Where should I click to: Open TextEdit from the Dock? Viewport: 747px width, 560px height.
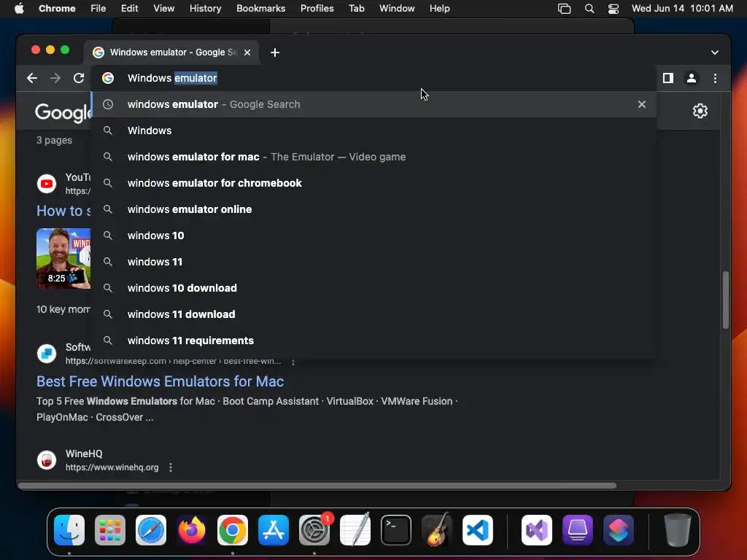(355, 530)
